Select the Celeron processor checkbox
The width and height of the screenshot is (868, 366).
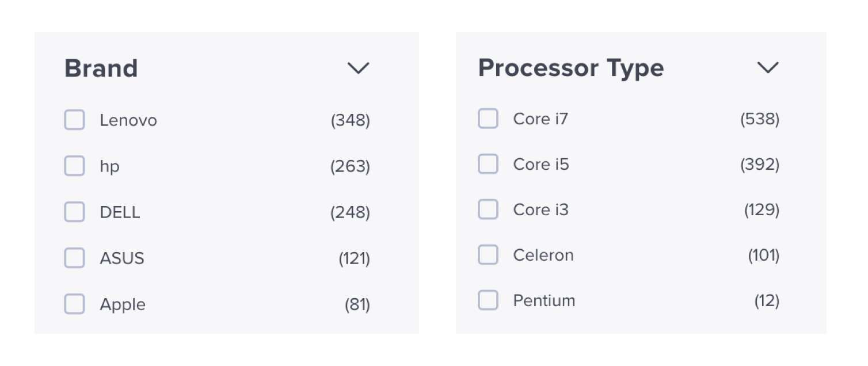tap(488, 255)
